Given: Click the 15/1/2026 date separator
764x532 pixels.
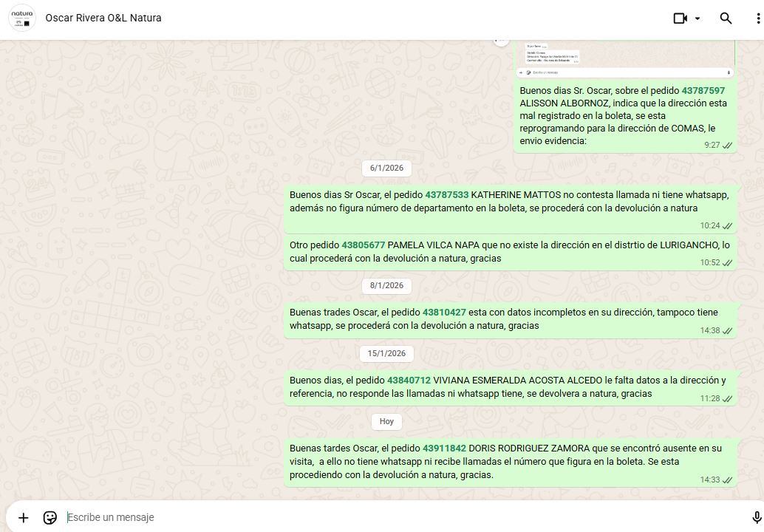Looking at the screenshot, I should click(386, 353).
